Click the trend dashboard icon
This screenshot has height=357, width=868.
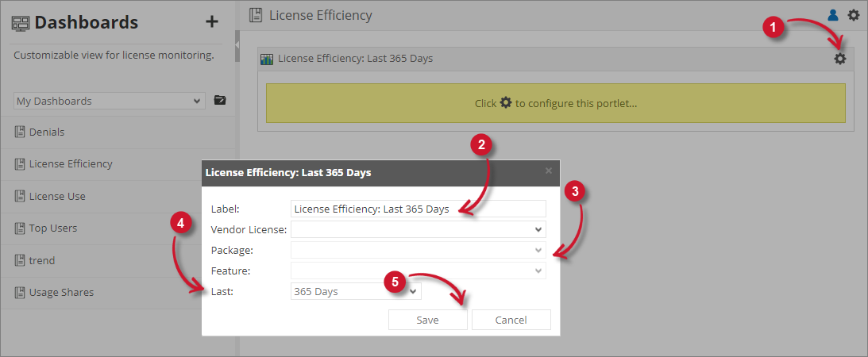pos(20,260)
